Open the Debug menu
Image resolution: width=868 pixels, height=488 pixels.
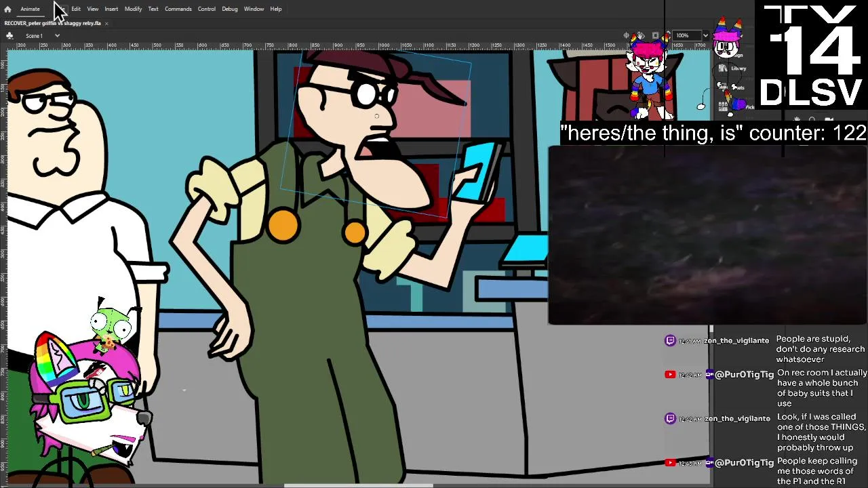coord(230,9)
